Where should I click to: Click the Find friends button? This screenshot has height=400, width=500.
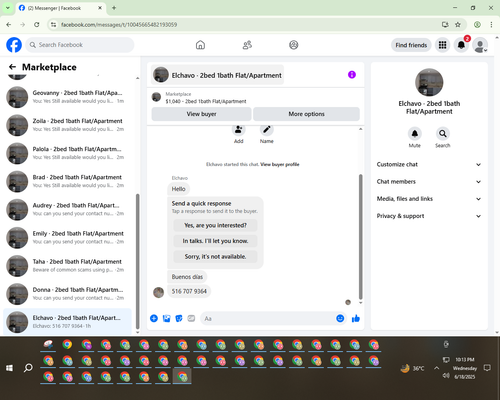pos(411,45)
